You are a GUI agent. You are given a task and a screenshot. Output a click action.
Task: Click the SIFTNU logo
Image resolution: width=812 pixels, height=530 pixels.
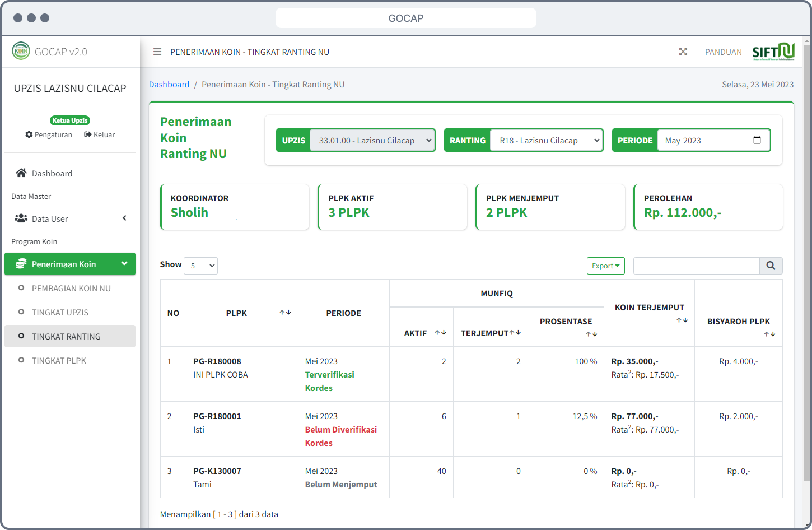(x=773, y=52)
